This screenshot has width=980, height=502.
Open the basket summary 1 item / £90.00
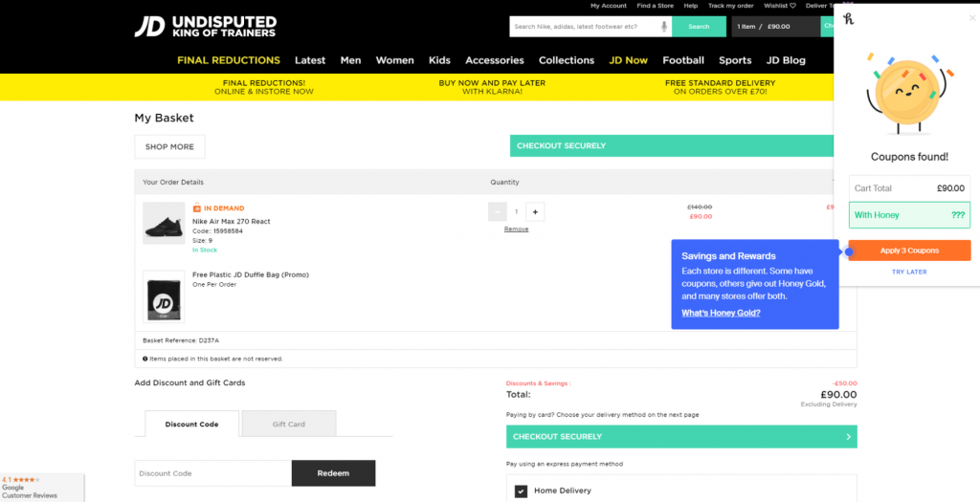[775, 27]
